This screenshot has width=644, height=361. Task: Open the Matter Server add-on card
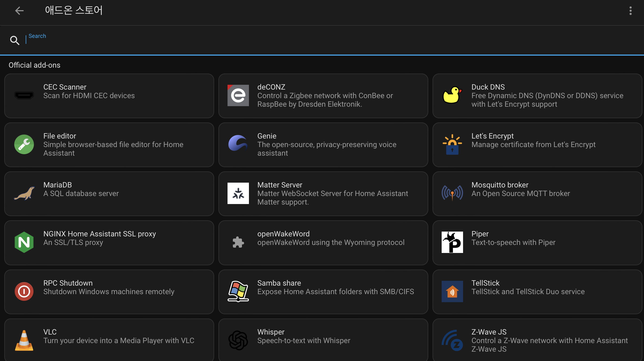[323, 194]
